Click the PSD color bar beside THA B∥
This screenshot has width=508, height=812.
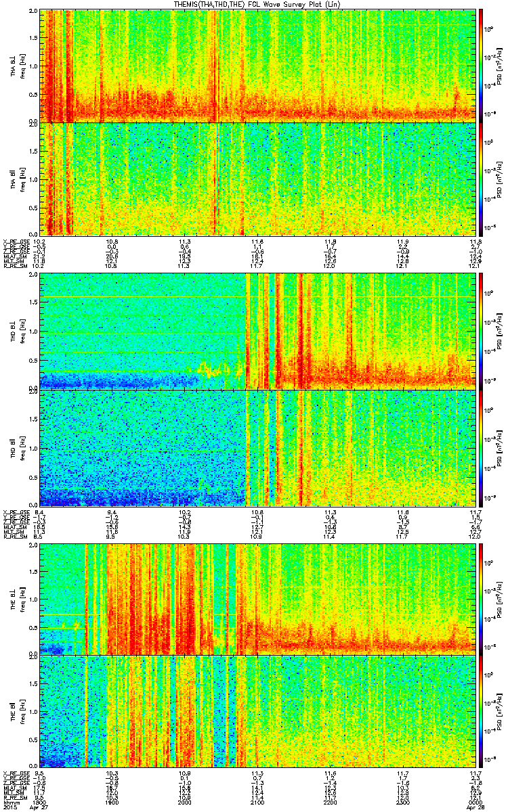click(481, 178)
